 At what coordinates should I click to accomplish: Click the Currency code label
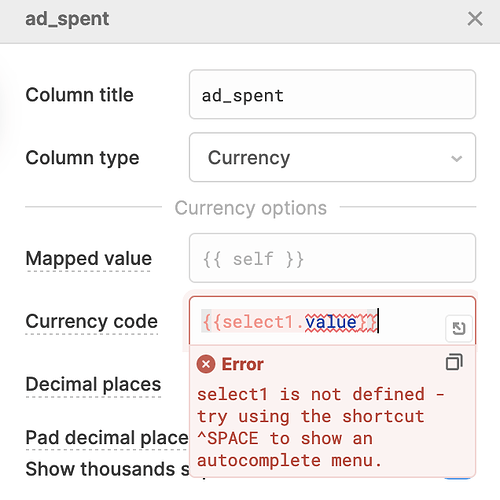92,321
